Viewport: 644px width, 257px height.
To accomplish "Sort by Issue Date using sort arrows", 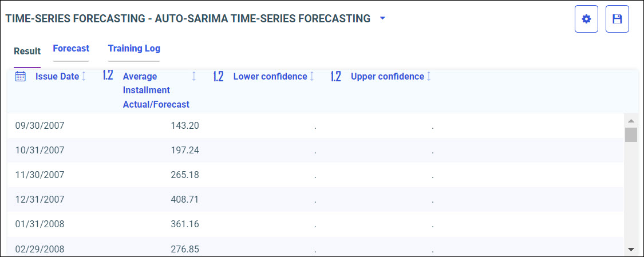I will click(x=84, y=76).
